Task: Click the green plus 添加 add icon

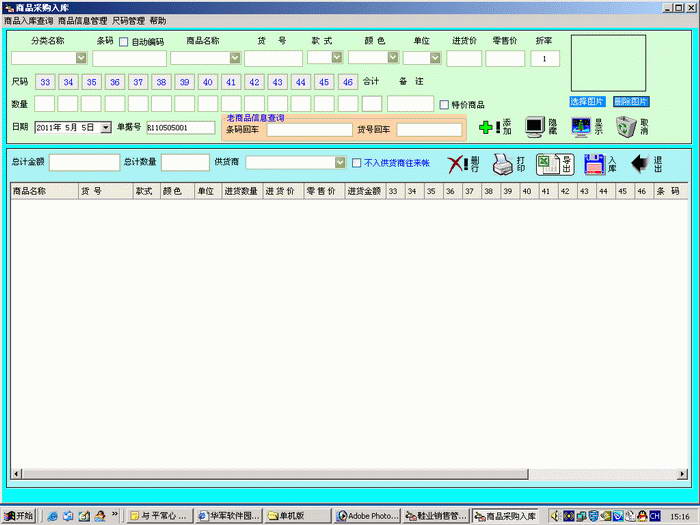Action: [x=486, y=127]
